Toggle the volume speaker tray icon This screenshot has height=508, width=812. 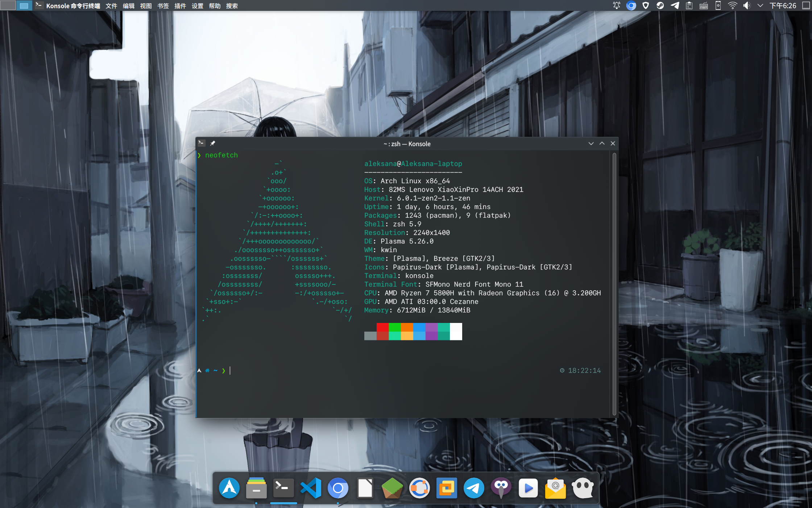coord(747,5)
